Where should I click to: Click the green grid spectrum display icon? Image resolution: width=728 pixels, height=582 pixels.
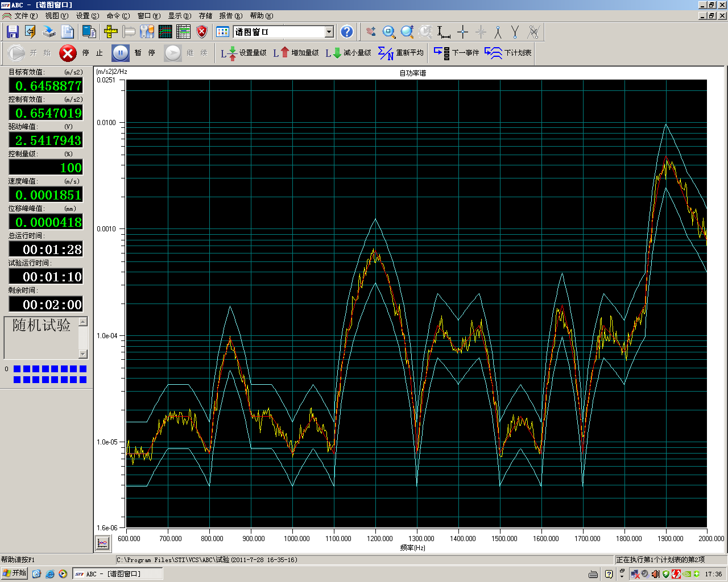(x=165, y=32)
